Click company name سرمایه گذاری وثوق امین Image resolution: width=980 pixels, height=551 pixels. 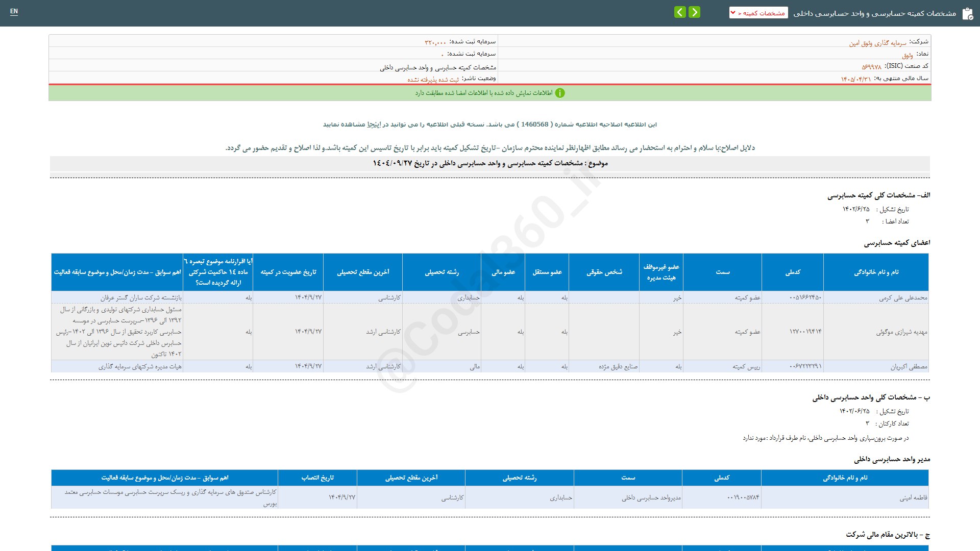[x=877, y=43]
